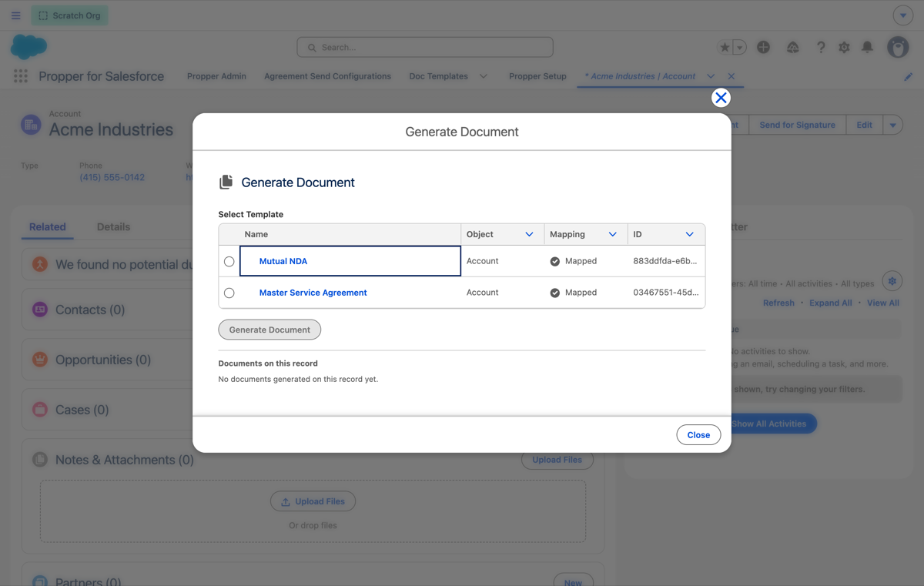Click the ID cell 03467551-45d...
Screen dimensions: 924x586
coord(666,293)
